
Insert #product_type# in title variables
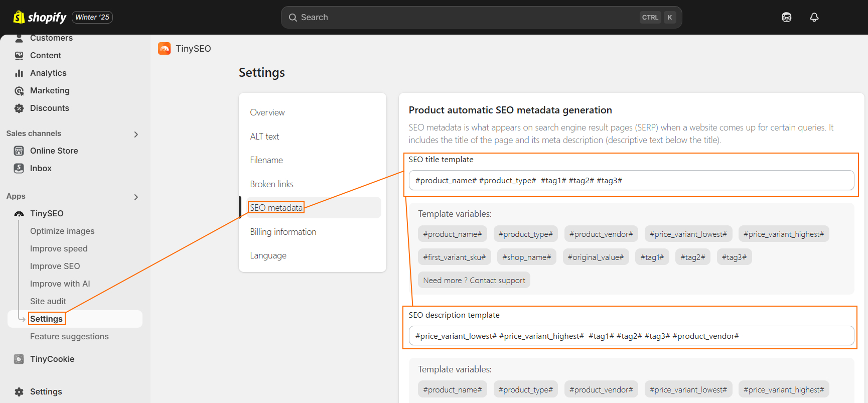[x=526, y=234]
